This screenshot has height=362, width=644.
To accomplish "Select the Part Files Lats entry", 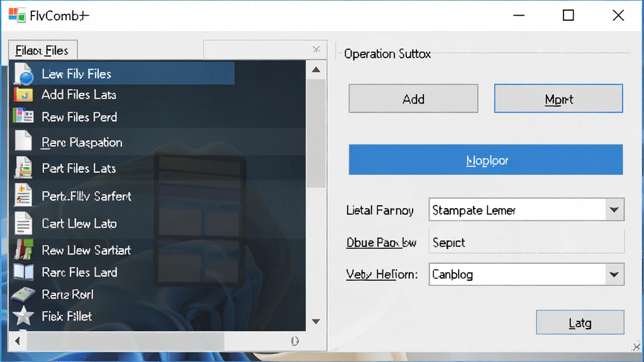I will click(157, 168).
